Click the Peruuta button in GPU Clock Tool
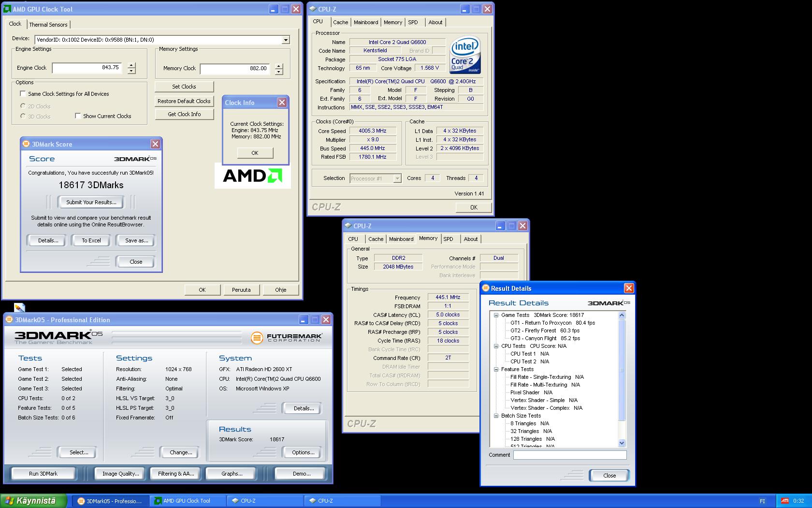This screenshot has width=812, height=508. click(241, 290)
